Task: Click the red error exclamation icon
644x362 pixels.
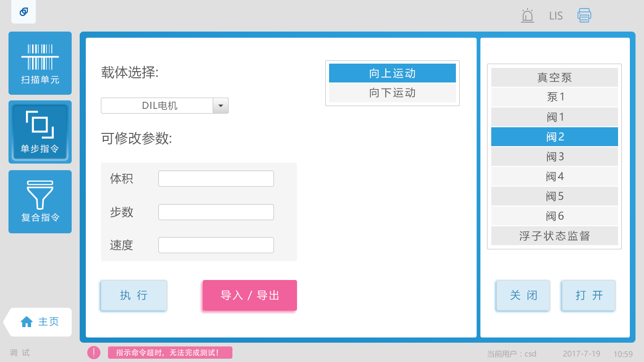Action: tap(94, 353)
